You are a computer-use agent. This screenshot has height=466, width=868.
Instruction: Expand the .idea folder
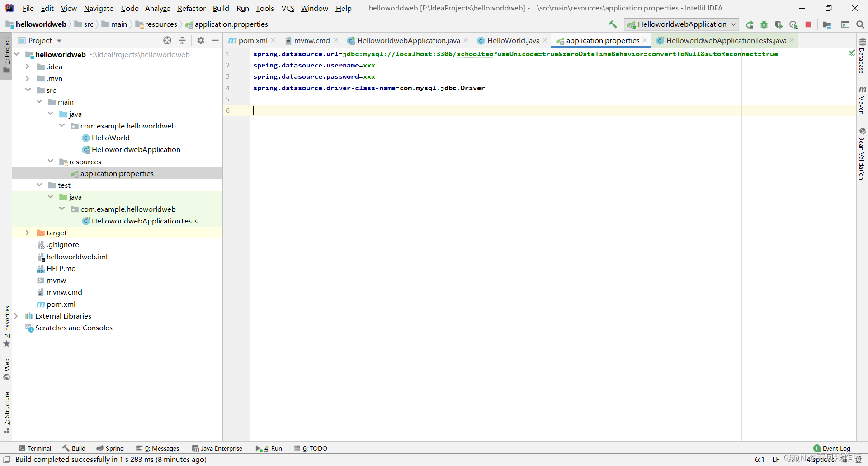28,67
